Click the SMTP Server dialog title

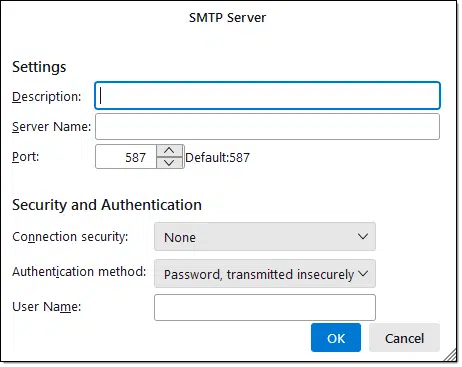(228, 17)
